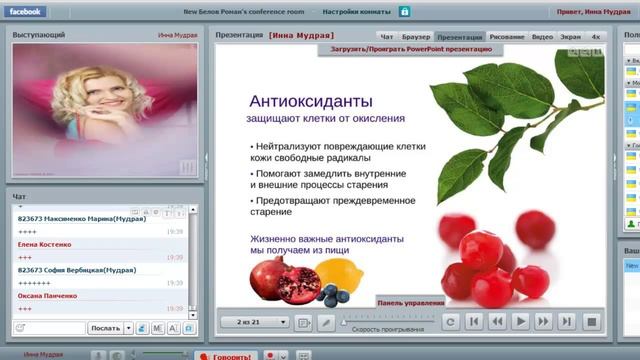This screenshot has width=640, height=360.
Task: Play the presentation
Action: coord(520,322)
